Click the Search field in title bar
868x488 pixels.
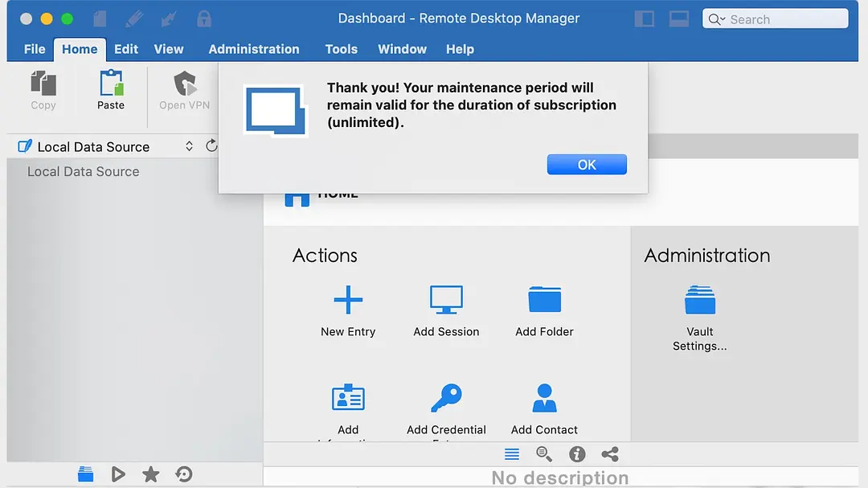click(x=775, y=18)
